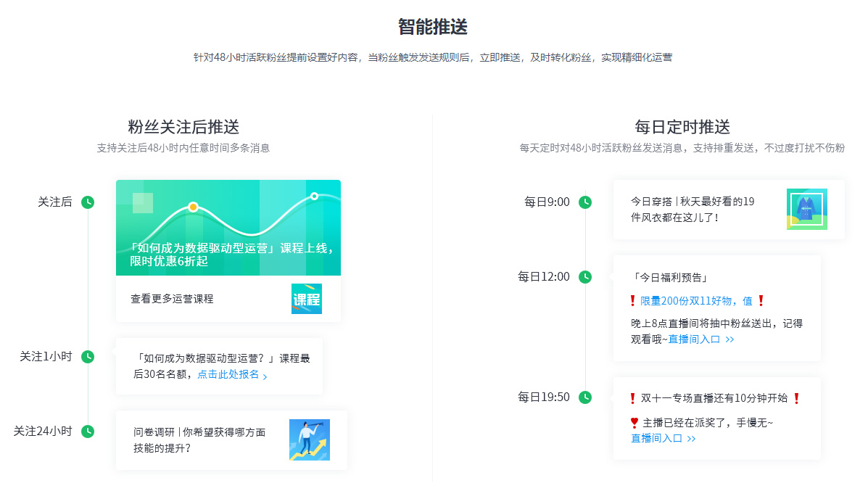Click the 每日定时推送 section heading
Image resolution: width=868 pixels, height=491 pixels.
682,127
